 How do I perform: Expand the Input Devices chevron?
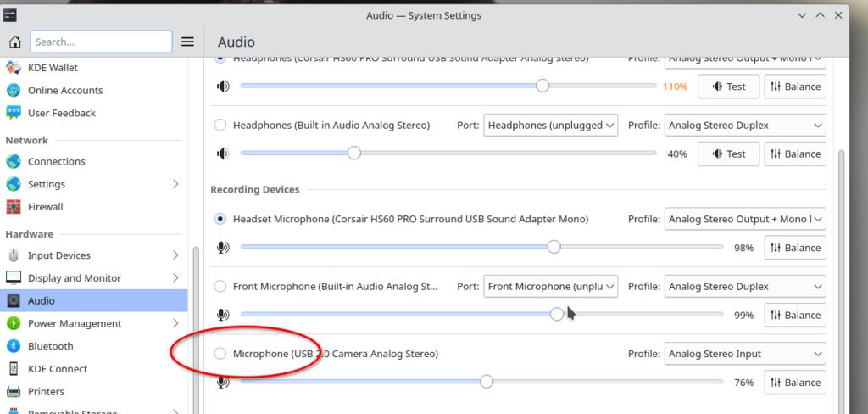(x=175, y=255)
